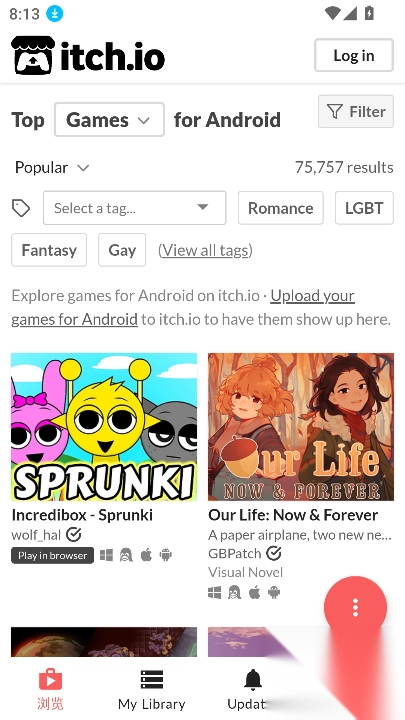The image size is (405, 720).
Task: Follow the View all tags link
Action: coord(205,250)
